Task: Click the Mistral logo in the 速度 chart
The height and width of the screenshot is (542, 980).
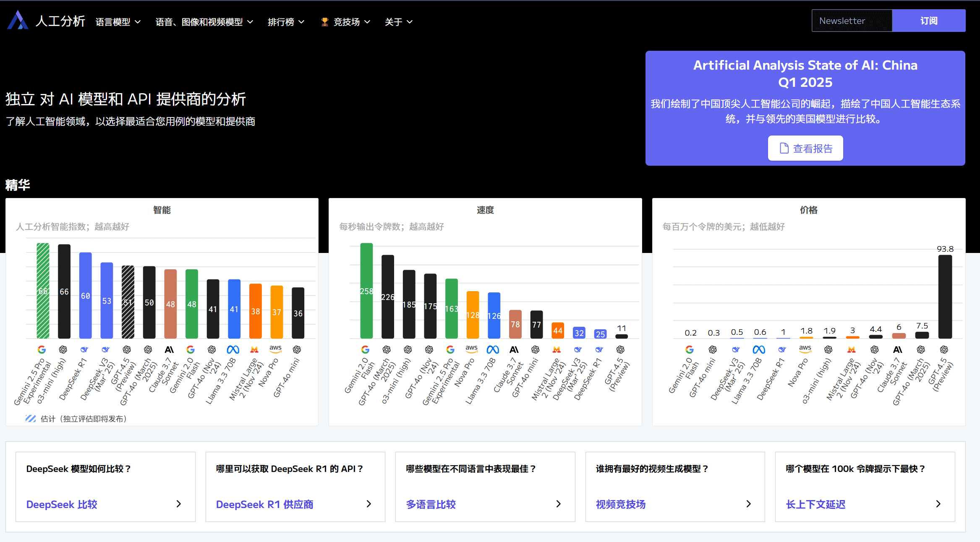Action: point(557,349)
